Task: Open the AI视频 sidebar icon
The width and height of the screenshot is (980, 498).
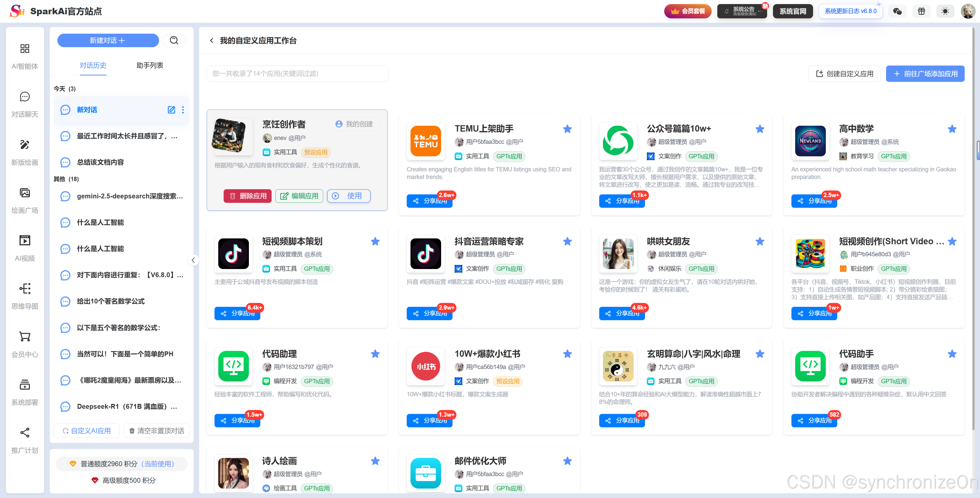Action: point(25,241)
